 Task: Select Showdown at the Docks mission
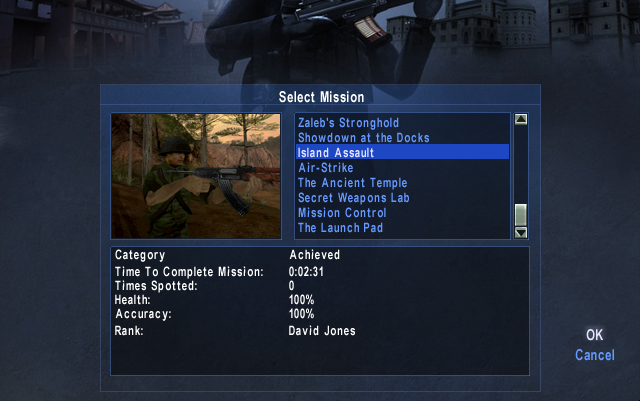click(x=402, y=138)
